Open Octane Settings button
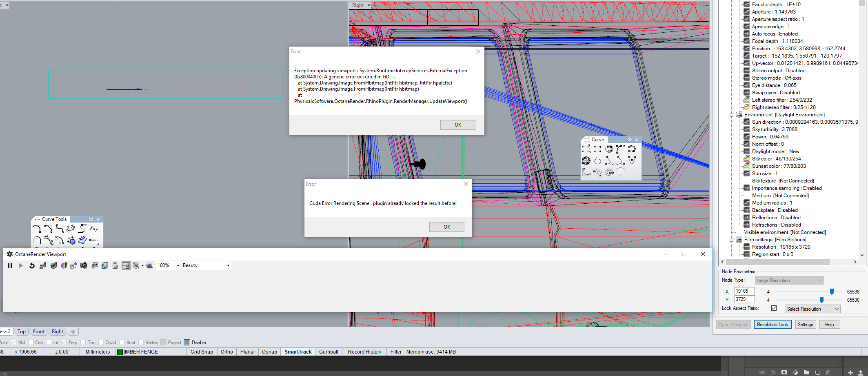 coord(805,325)
